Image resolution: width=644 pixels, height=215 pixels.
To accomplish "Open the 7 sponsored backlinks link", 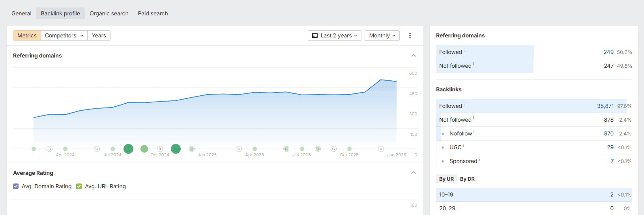I will (x=612, y=161).
